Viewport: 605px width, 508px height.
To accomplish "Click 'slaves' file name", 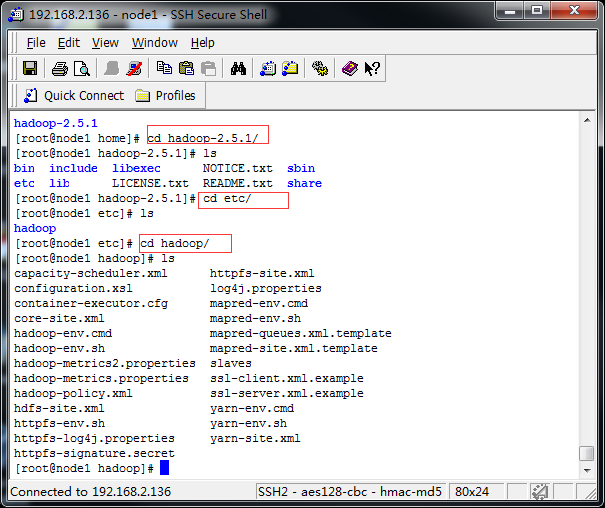I will [231, 363].
